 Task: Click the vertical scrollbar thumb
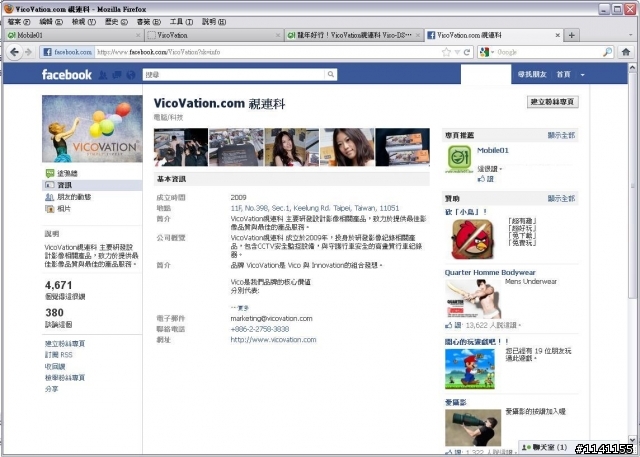pos(632,186)
